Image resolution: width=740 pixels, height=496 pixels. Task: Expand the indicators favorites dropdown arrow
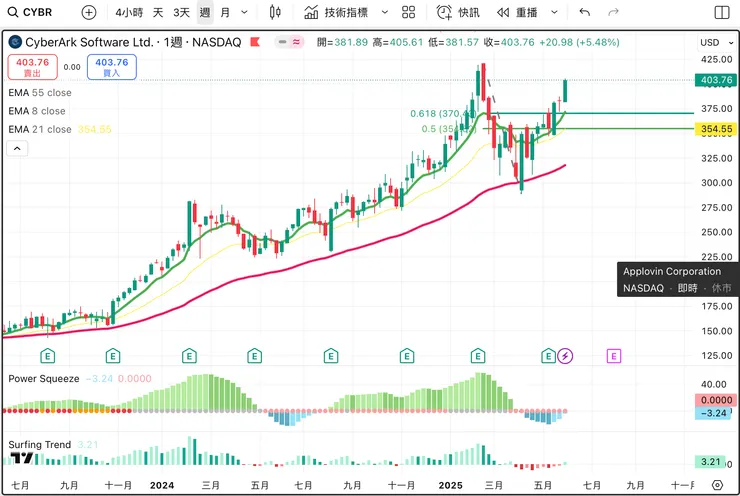(x=385, y=12)
